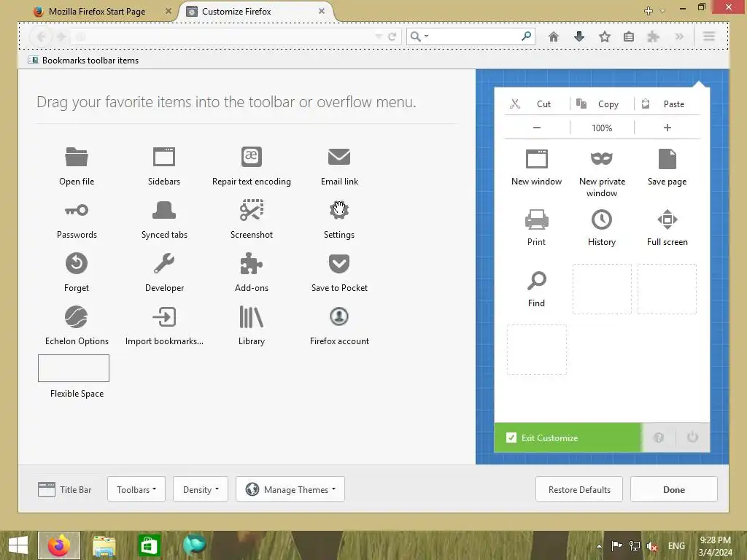747x560 pixels.
Task: Open the Density dropdown
Action: tap(201, 489)
